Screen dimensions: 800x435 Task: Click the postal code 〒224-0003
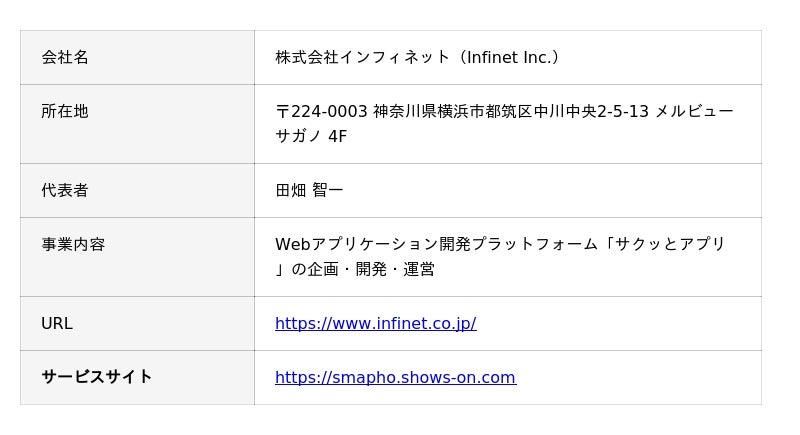coord(321,111)
